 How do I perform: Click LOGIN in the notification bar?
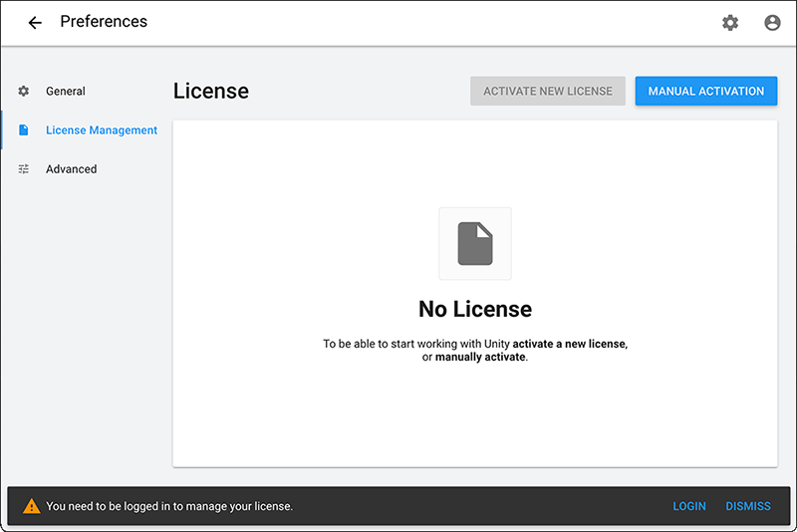689,506
